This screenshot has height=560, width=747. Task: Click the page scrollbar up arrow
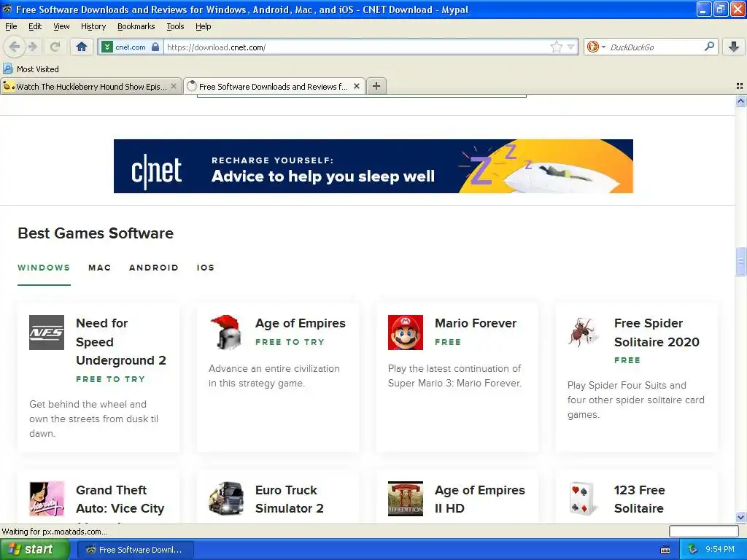(x=740, y=101)
